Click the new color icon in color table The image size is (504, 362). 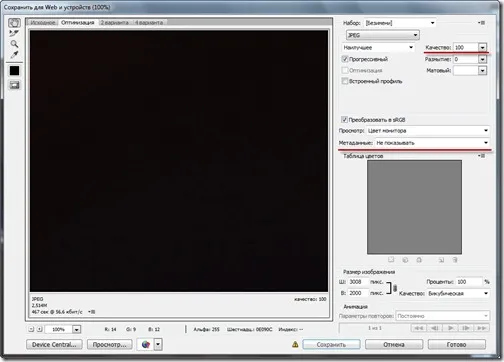(x=441, y=260)
